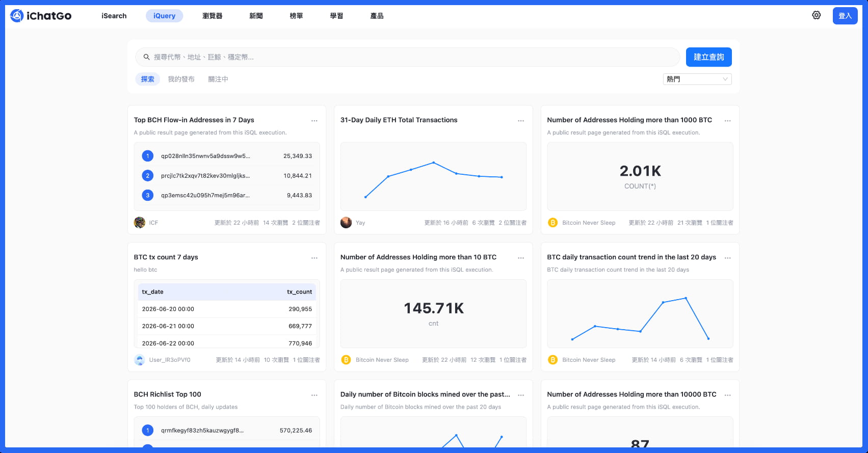Click User_IR3oPVf0 author name

click(x=170, y=360)
